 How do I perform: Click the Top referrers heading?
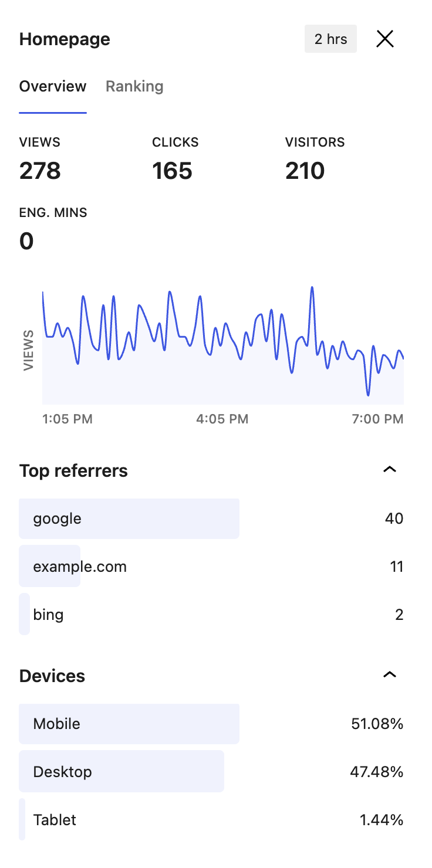pos(73,470)
